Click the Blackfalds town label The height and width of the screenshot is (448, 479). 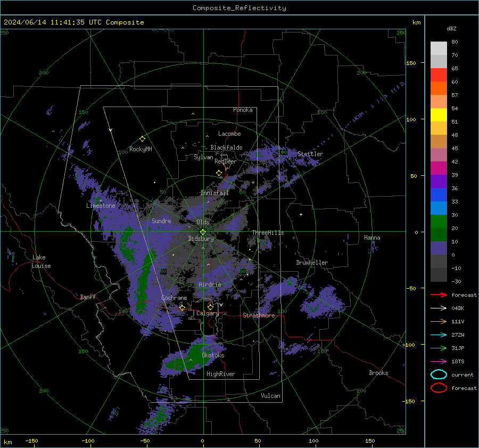226,148
